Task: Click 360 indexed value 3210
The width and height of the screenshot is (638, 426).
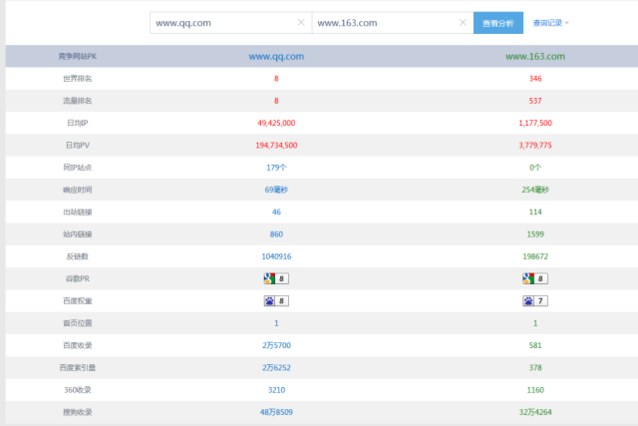Action: pyautogui.click(x=276, y=390)
